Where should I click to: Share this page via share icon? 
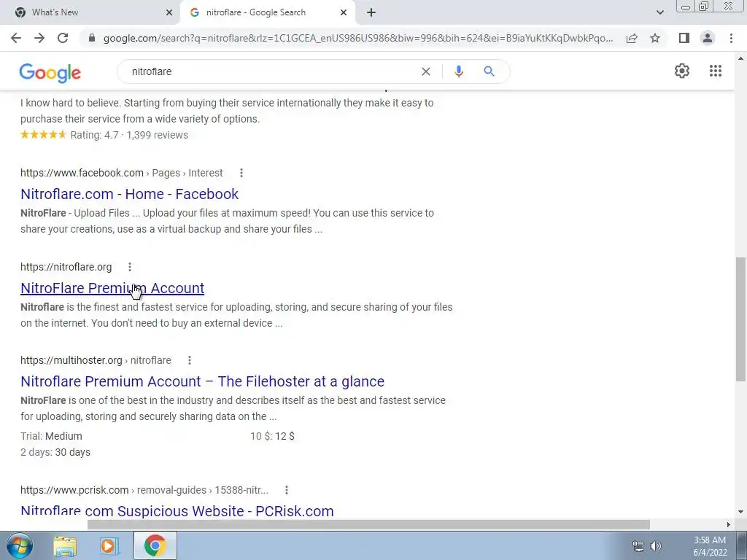point(632,38)
